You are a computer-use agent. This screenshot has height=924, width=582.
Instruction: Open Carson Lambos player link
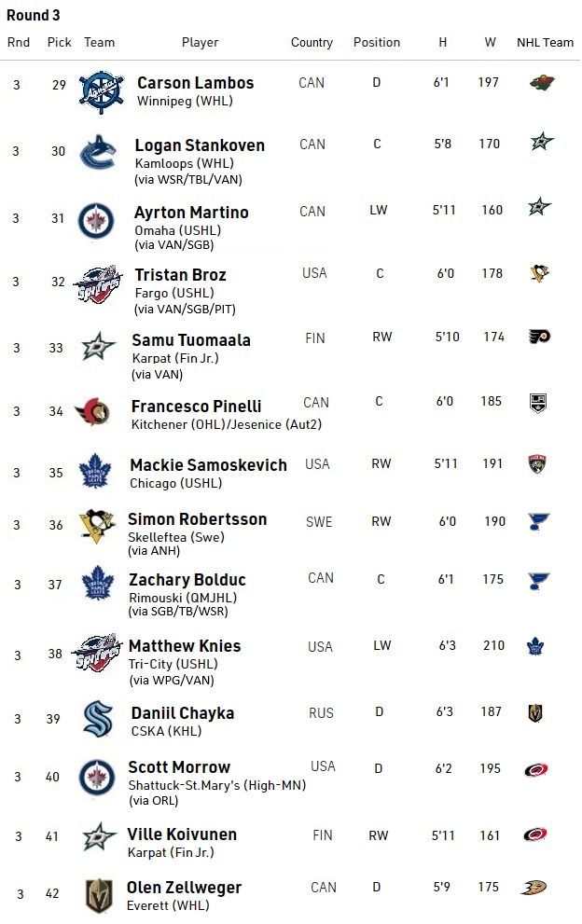(195, 83)
